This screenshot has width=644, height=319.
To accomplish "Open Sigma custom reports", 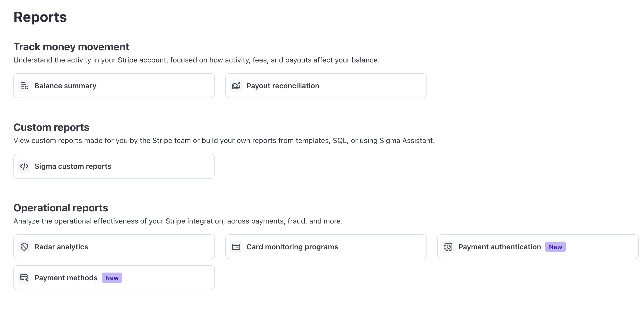I will (114, 166).
